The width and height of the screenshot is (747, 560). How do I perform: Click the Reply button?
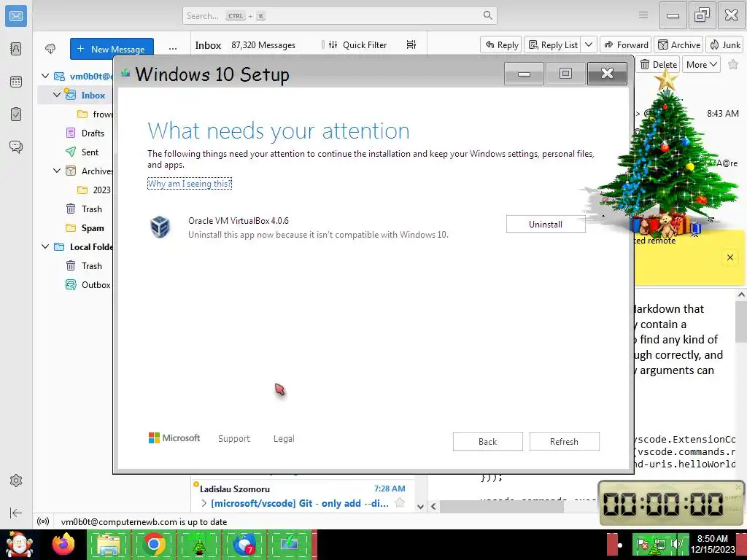click(x=501, y=44)
